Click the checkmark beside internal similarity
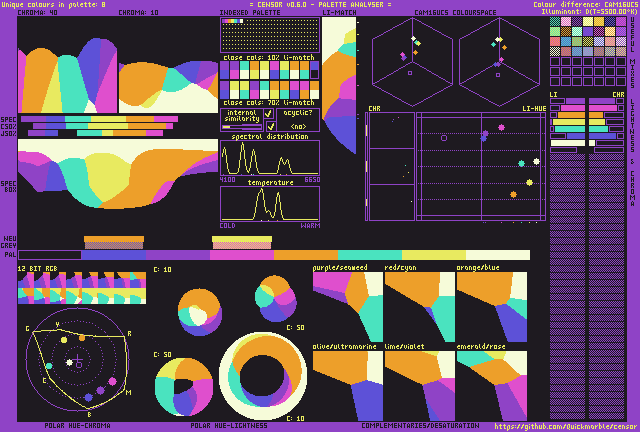The width and height of the screenshot is (640, 432). (x=268, y=114)
